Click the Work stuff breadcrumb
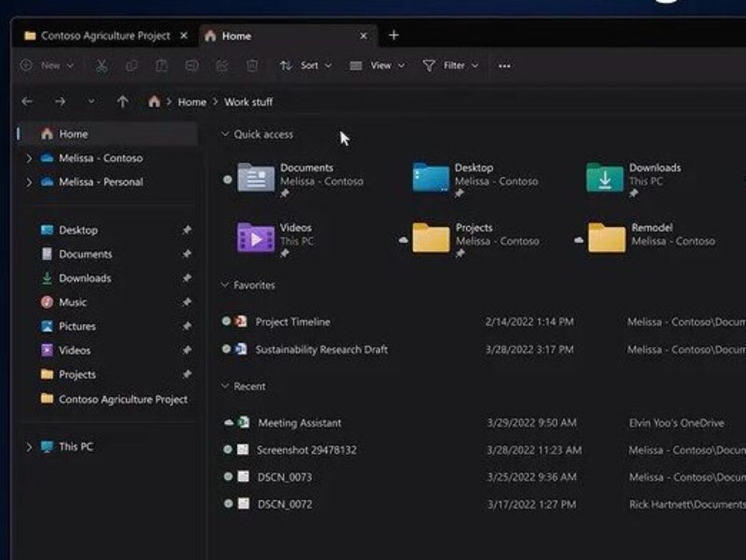The height and width of the screenshot is (560, 746). (249, 102)
